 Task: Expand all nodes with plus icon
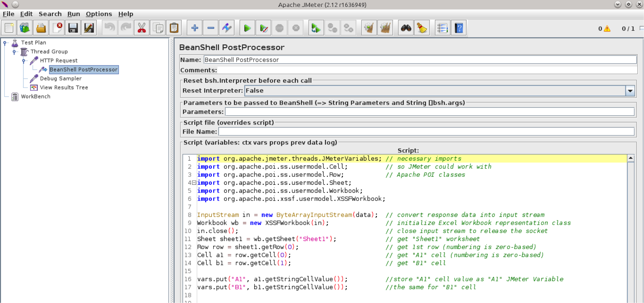click(195, 28)
